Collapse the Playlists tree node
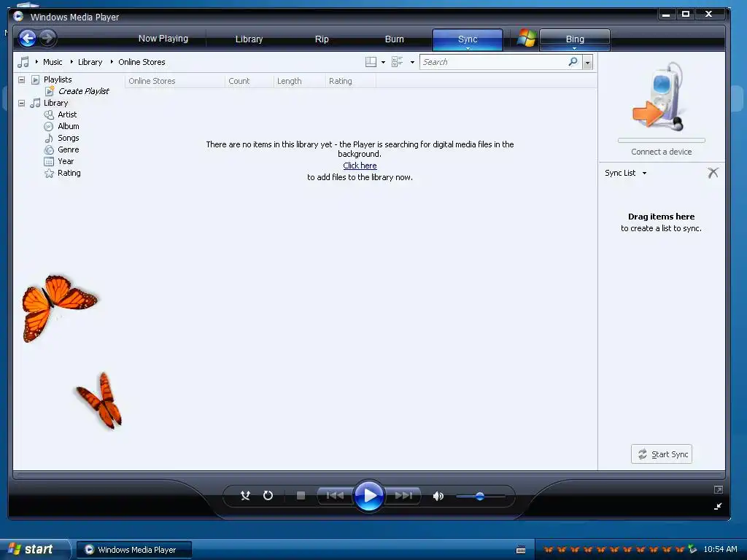The height and width of the screenshot is (560, 747). [x=21, y=79]
